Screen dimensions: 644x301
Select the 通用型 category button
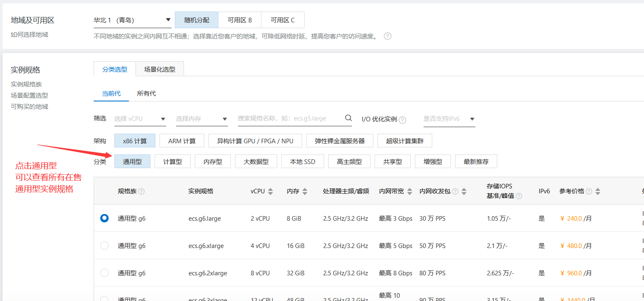click(132, 161)
